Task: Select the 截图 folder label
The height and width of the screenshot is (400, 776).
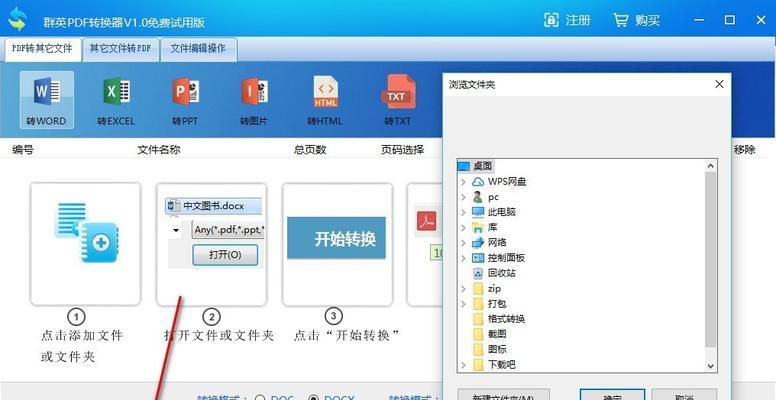Action: tap(497, 334)
